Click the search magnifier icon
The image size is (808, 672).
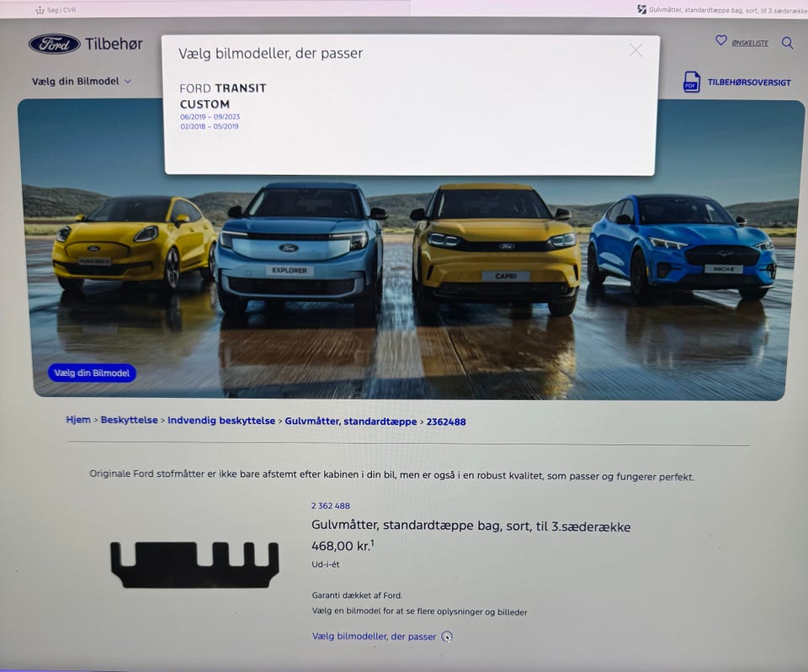coord(788,42)
